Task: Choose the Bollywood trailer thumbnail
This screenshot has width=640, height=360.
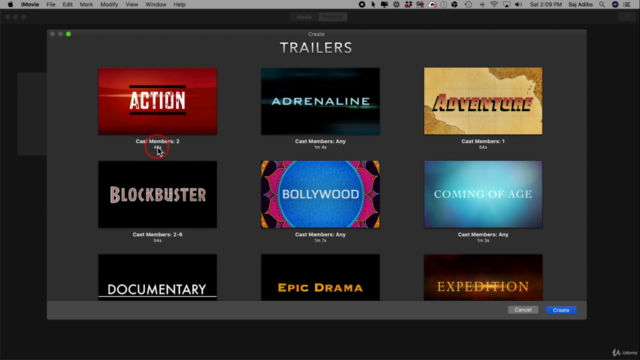Action: coord(320,194)
